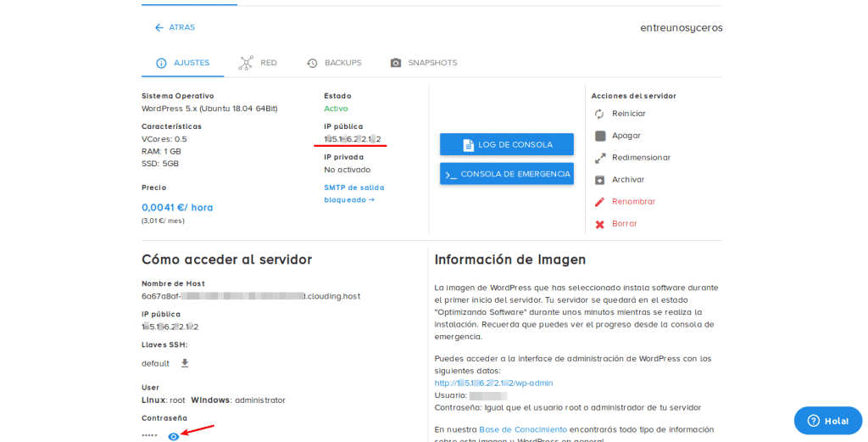Screen dimensions: 868x442
Task: Select the Activo status text
Action: [336, 109]
